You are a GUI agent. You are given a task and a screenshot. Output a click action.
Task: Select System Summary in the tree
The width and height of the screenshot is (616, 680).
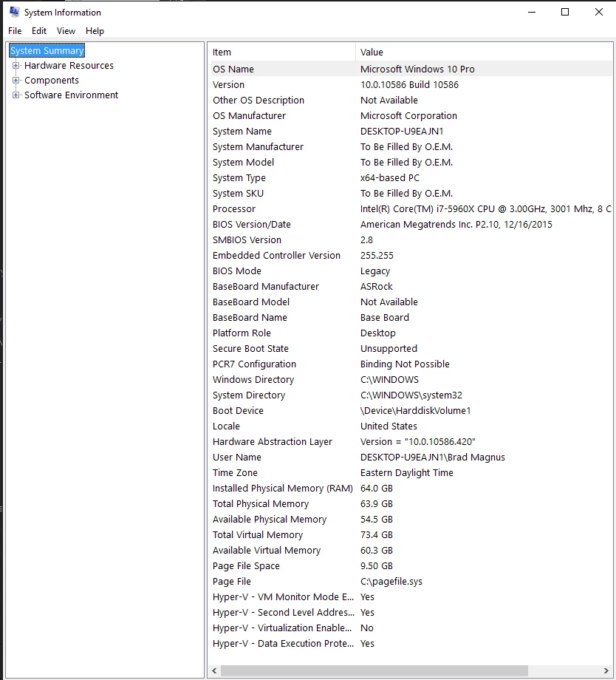47,51
